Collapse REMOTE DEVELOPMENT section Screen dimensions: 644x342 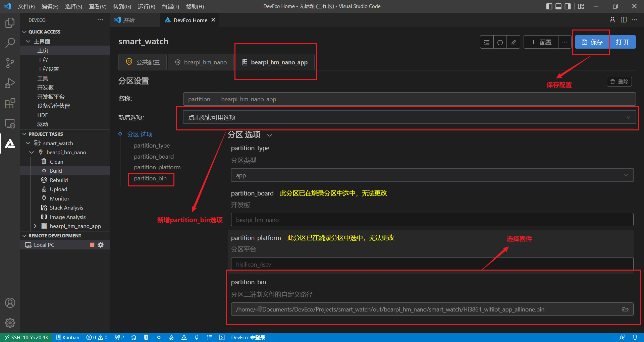click(24, 236)
